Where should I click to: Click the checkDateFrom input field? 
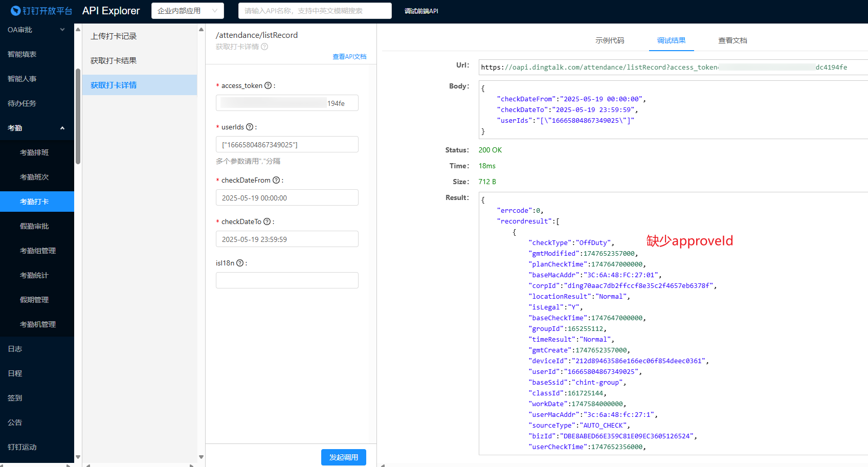click(287, 197)
